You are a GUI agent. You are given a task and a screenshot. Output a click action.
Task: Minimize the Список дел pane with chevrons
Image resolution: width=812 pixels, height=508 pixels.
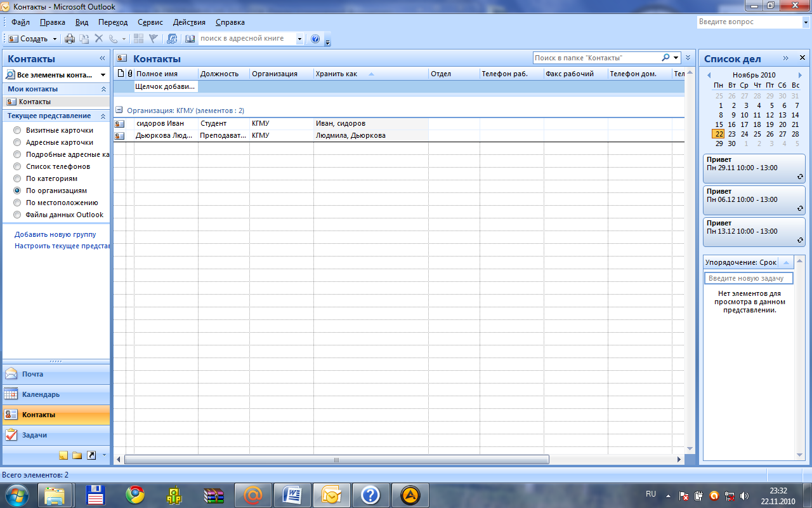(786, 58)
